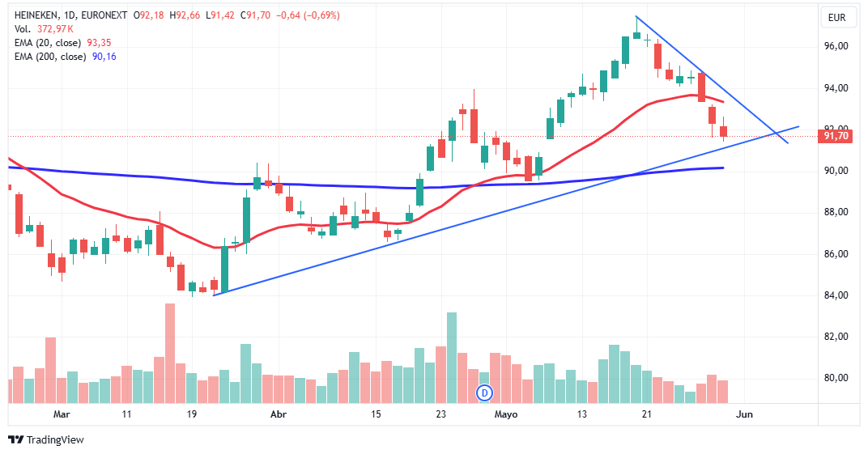
Task: Click the 'Mayo' date axis label
Action: click(x=505, y=414)
